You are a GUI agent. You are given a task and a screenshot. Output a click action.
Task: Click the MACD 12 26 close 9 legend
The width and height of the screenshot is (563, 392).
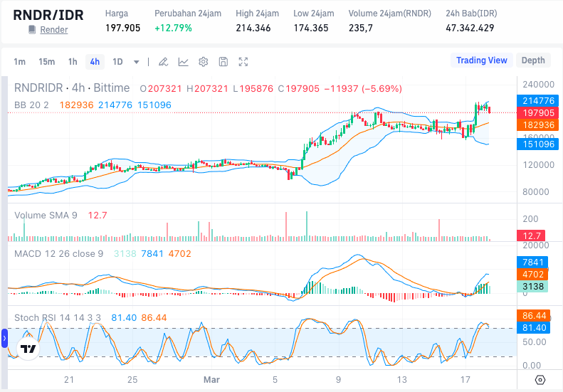pyautogui.click(x=59, y=253)
